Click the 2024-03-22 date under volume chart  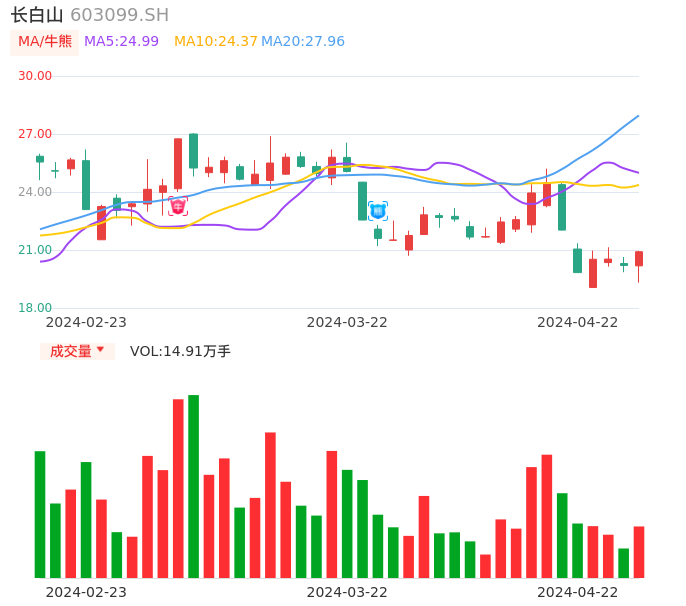(x=347, y=592)
